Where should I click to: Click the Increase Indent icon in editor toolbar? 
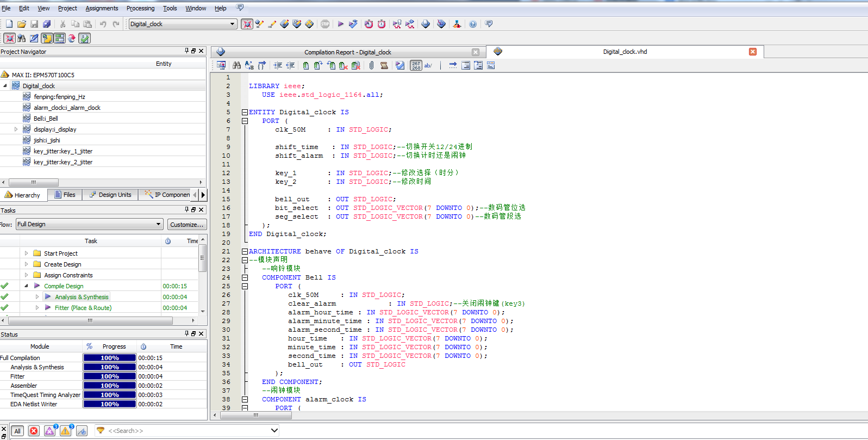click(x=278, y=65)
